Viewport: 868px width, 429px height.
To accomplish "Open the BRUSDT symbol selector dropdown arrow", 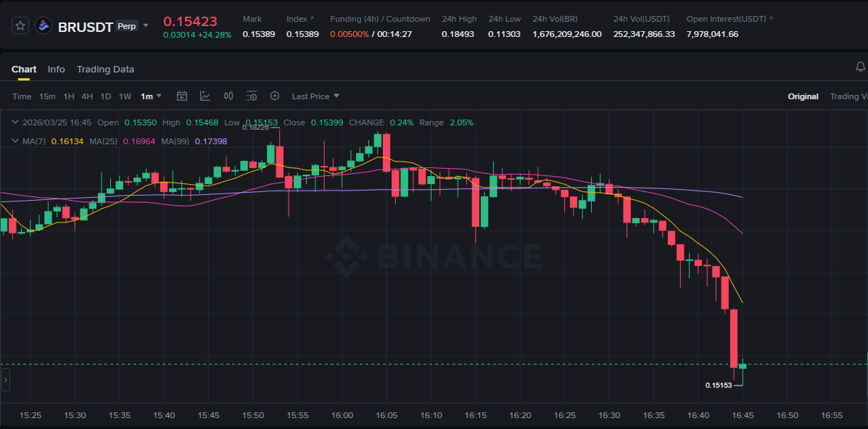I will [146, 25].
